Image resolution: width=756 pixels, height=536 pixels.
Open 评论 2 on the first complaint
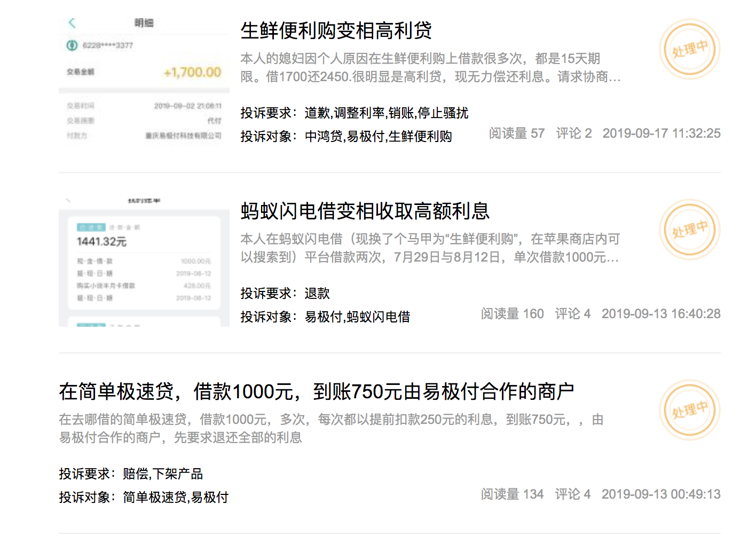(573, 133)
